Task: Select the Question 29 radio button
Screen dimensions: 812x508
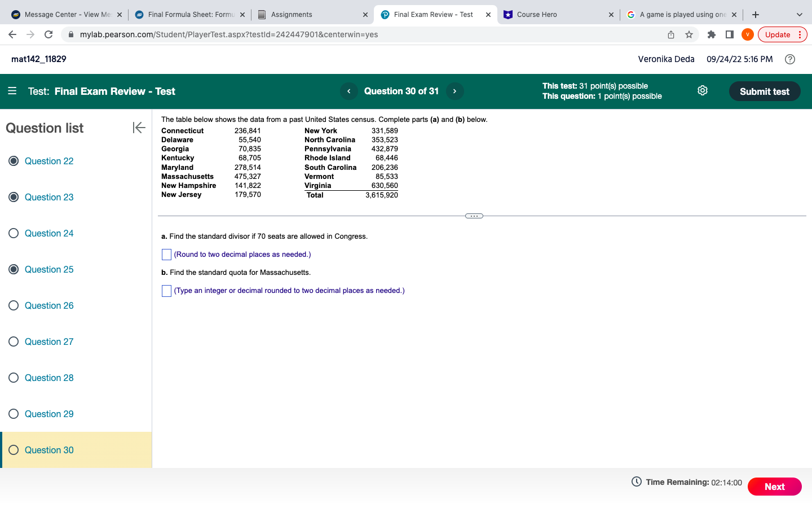Action: click(14, 414)
